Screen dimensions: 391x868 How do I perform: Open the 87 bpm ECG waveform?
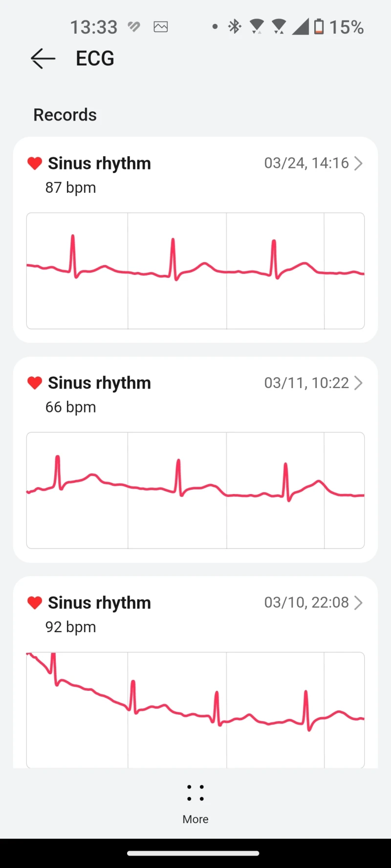(195, 271)
